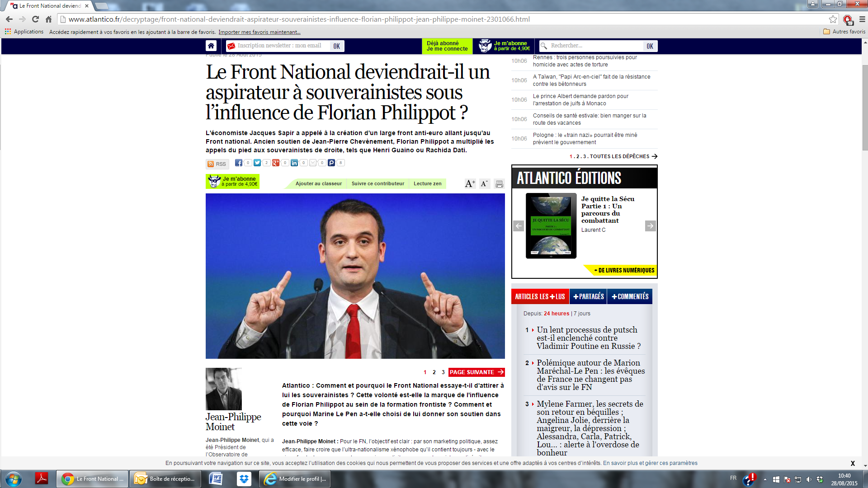Click the browser address bar

click(x=443, y=19)
